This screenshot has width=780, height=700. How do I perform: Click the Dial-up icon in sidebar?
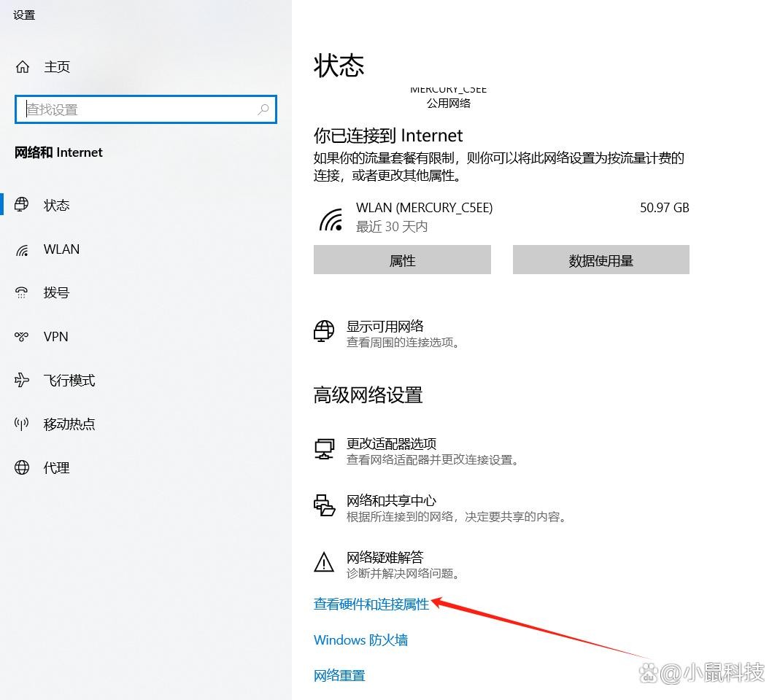point(22,292)
